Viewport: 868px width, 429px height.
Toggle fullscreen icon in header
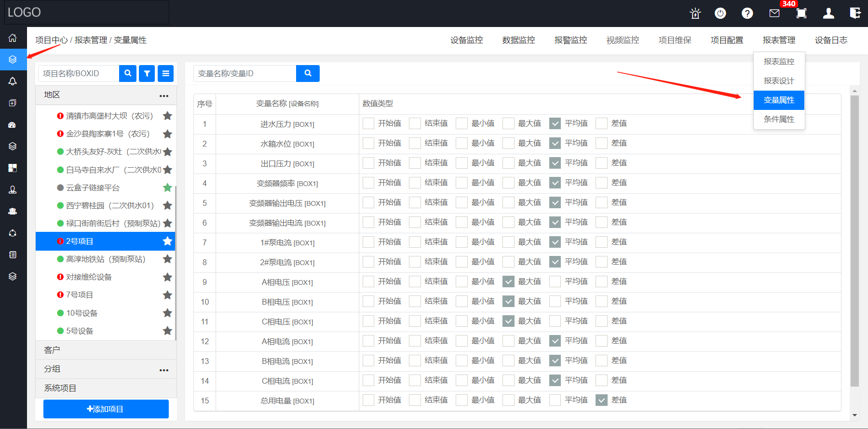(801, 13)
